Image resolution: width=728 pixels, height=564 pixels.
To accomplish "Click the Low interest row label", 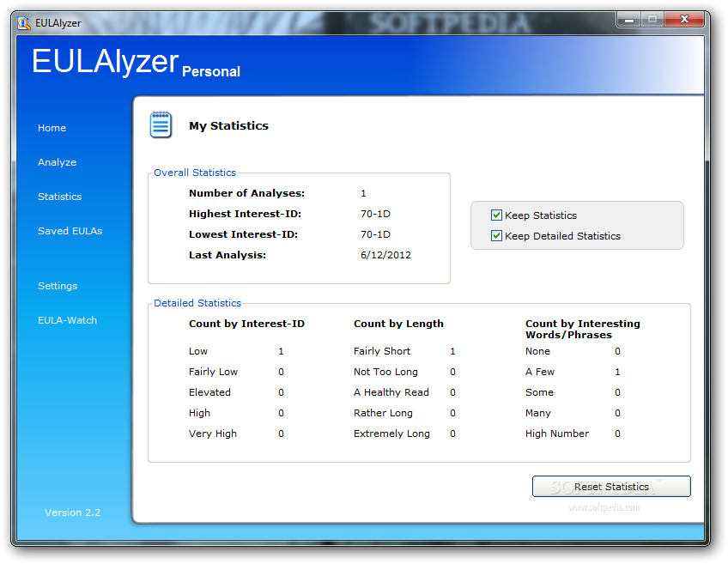I will click(198, 351).
